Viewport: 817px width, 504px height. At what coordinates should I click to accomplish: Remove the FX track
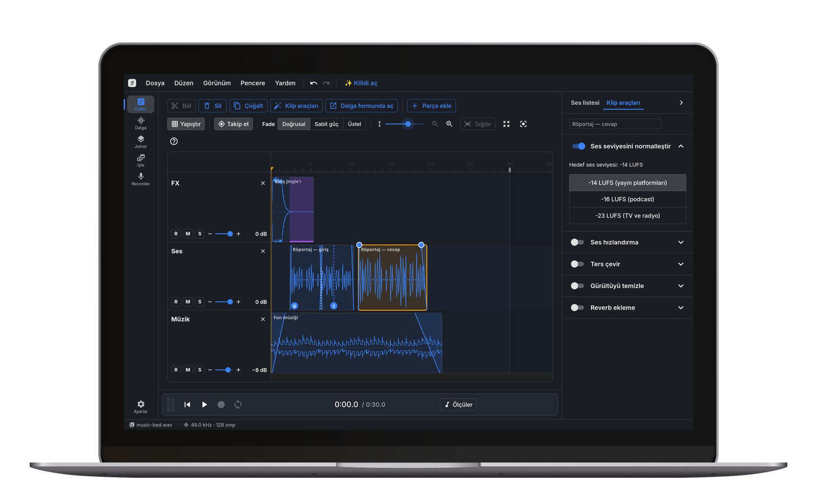263,183
